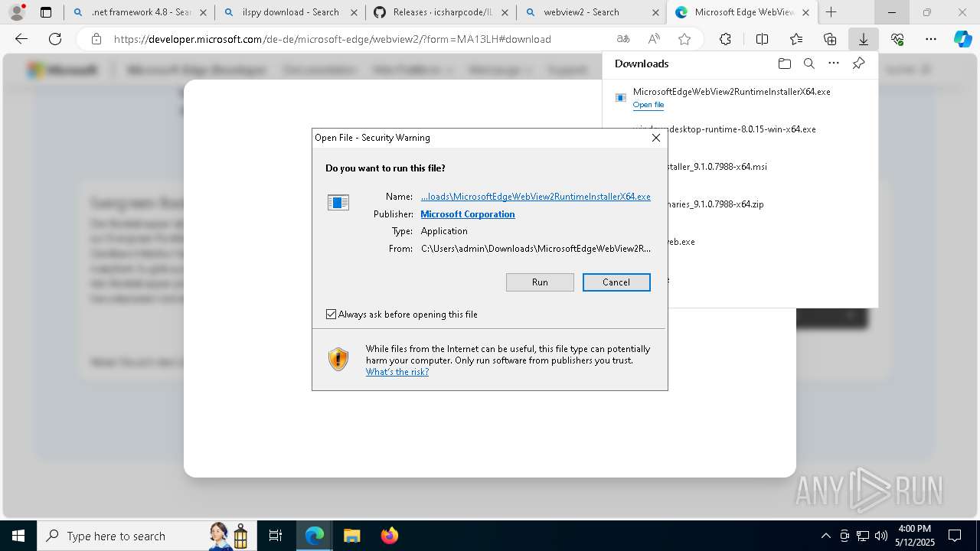Open the file name link in dialog

click(536, 197)
